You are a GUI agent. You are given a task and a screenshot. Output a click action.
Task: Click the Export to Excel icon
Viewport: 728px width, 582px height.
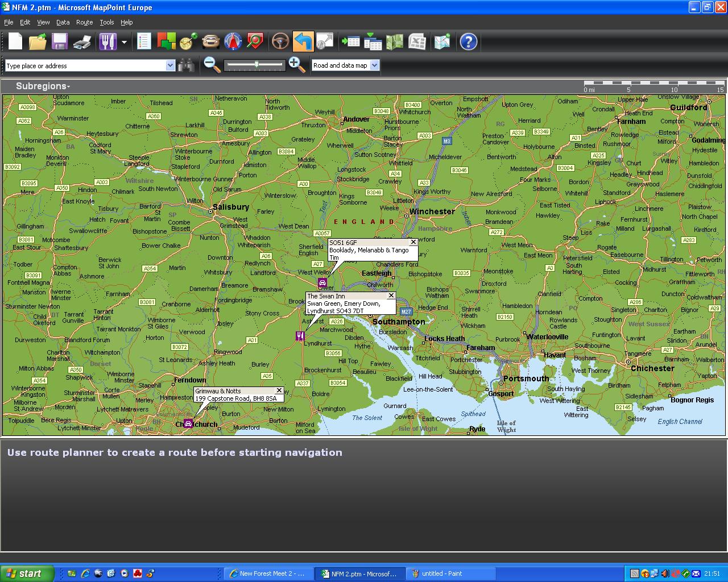tap(417, 41)
